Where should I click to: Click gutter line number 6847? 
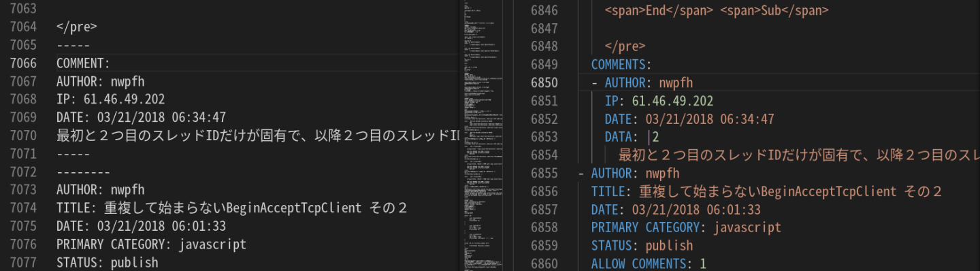[x=544, y=29]
